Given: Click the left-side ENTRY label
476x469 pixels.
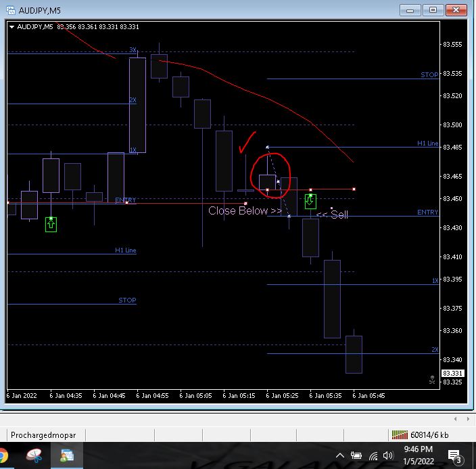Looking at the screenshot, I should [125, 200].
